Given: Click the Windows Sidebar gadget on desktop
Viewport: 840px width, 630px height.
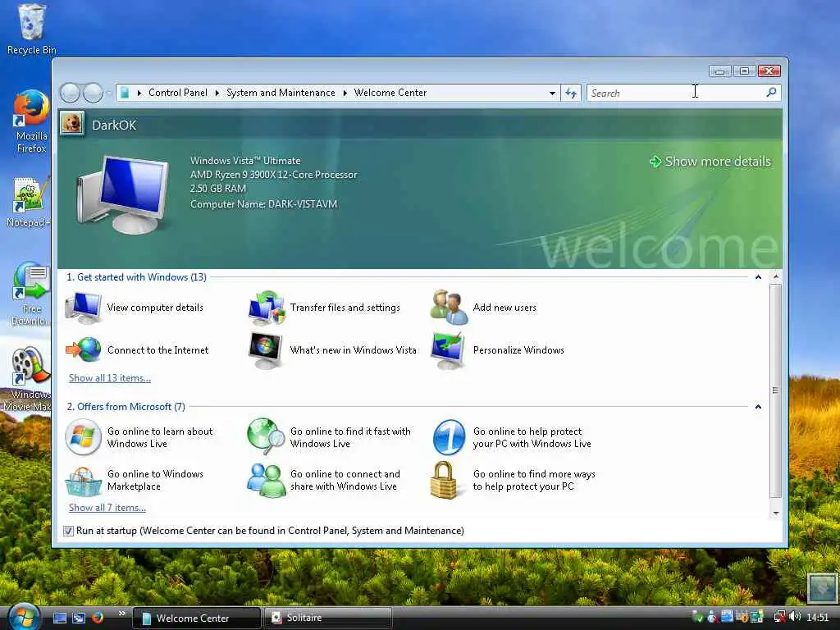Looking at the screenshot, I should [822, 587].
